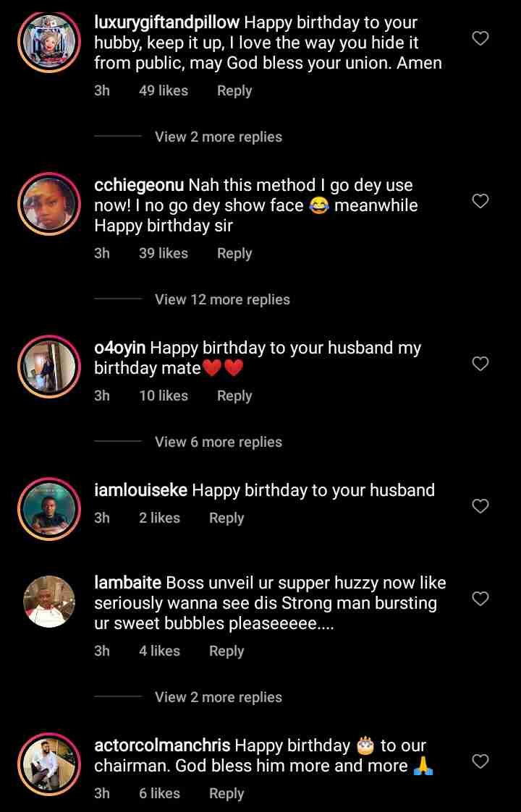521x812 pixels.
Task: Expand View 12 more replies
Action: 222,299
